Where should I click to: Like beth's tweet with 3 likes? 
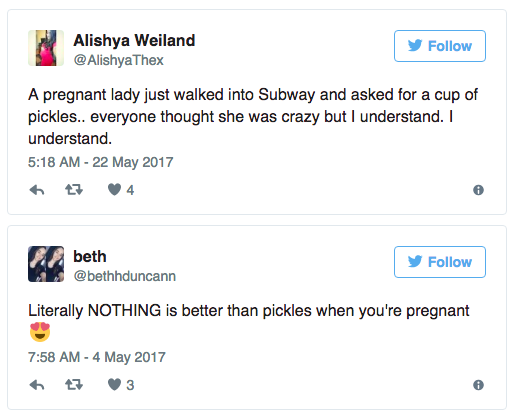point(114,384)
